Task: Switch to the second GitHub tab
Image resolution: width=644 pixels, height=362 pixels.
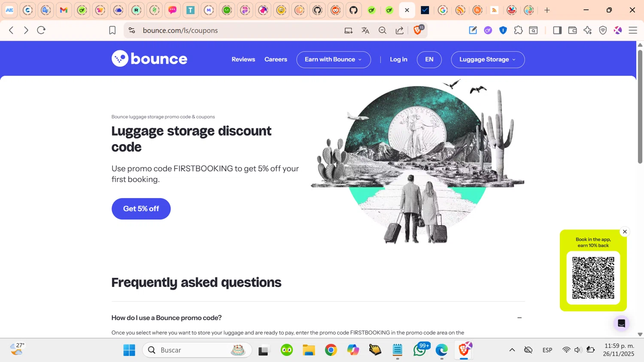Action: click(x=353, y=10)
